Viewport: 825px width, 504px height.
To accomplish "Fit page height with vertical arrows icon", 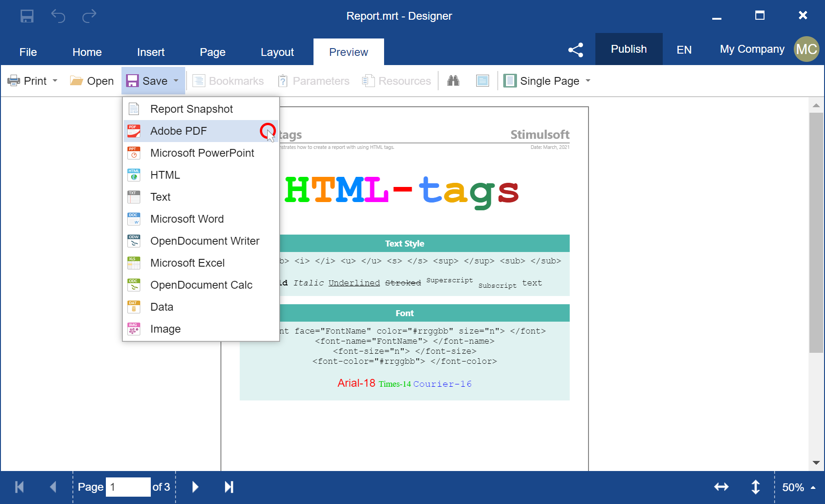I will (x=756, y=487).
